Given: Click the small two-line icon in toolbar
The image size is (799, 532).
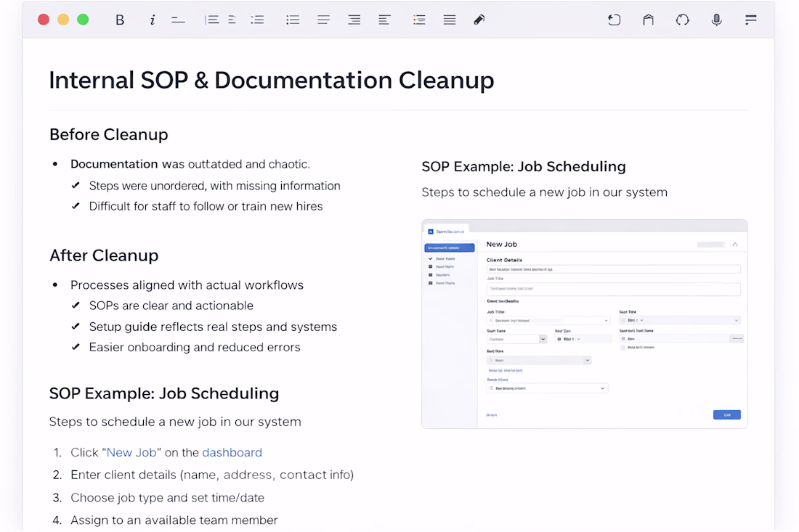Looking at the screenshot, I should [232, 20].
